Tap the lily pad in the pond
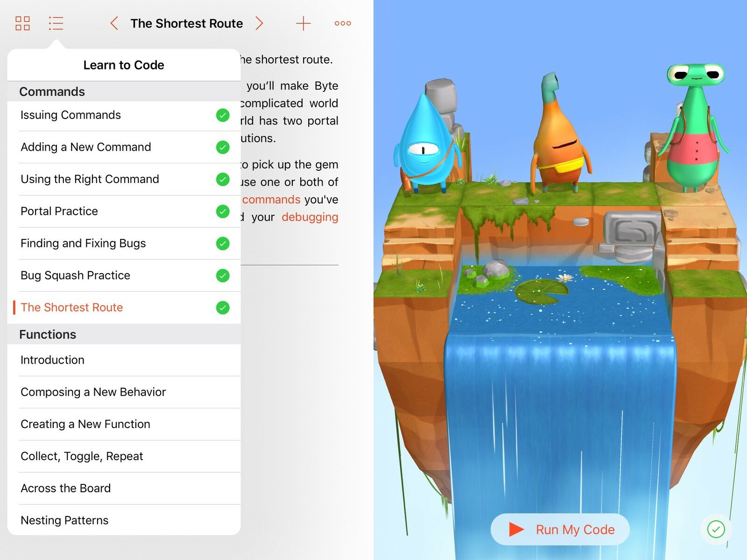This screenshot has width=747, height=560. 542,291
